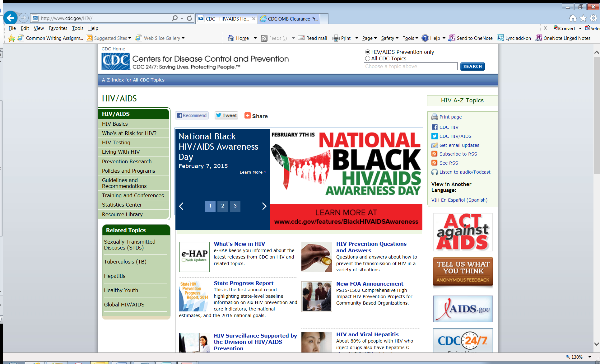The height and width of the screenshot is (364, 600).
Task: Click the browser Back arrow button
Action: 10,18
